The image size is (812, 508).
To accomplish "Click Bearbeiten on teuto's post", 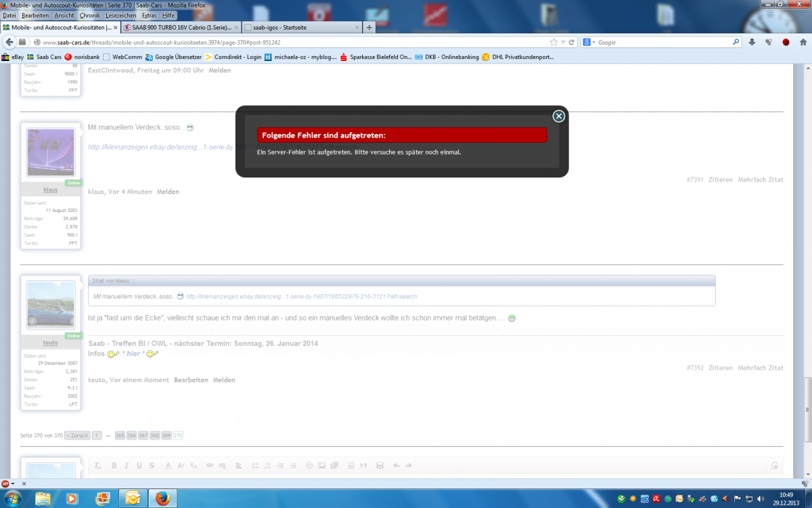I will (x=191, y=380).
